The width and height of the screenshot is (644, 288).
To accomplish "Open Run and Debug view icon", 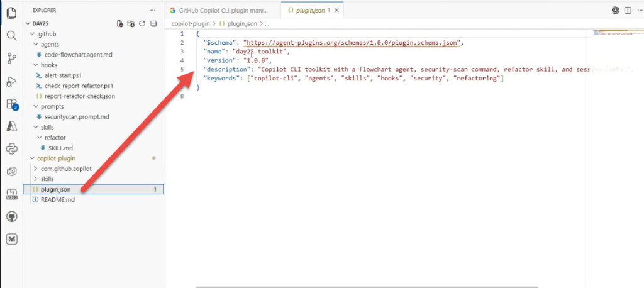I will point(12,81).
